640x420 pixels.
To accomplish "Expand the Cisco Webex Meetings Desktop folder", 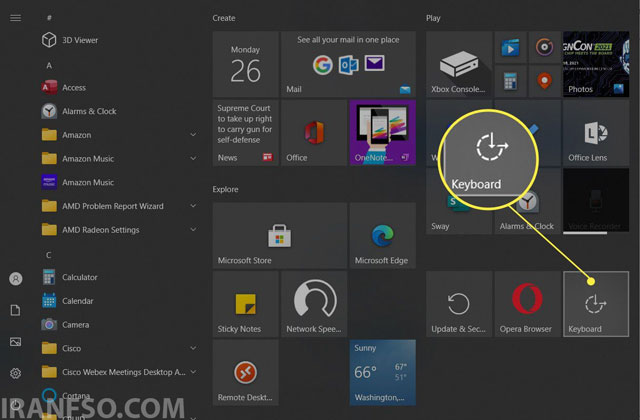I will pyautogui.click(x=193, y=372).
